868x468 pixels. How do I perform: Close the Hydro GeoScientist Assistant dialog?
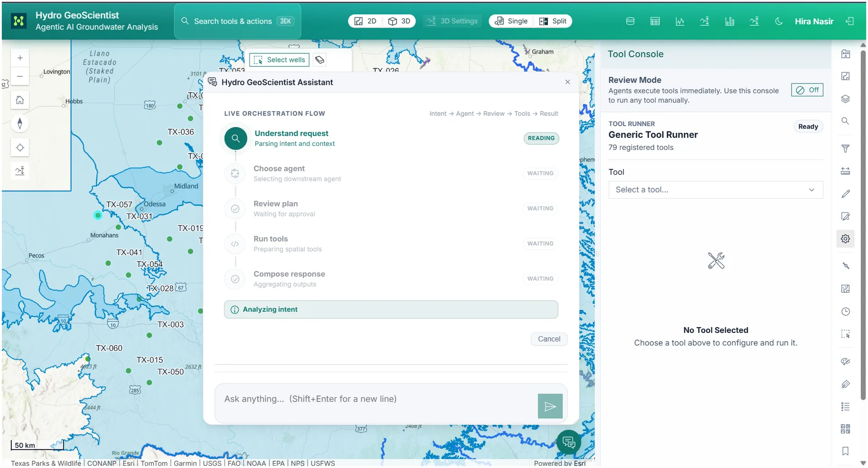[568, 82]
